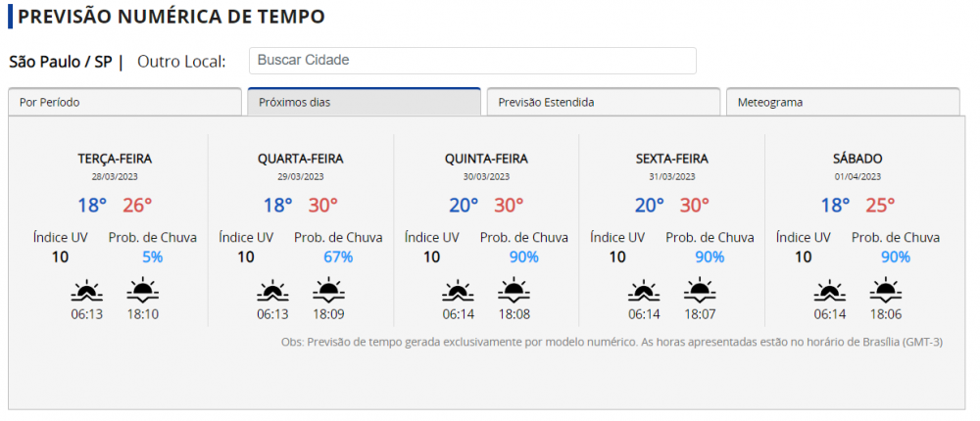Viewport: 980px width, 421px height.
Task: Switch to the Por Período tab
Action: pos(124,102)
